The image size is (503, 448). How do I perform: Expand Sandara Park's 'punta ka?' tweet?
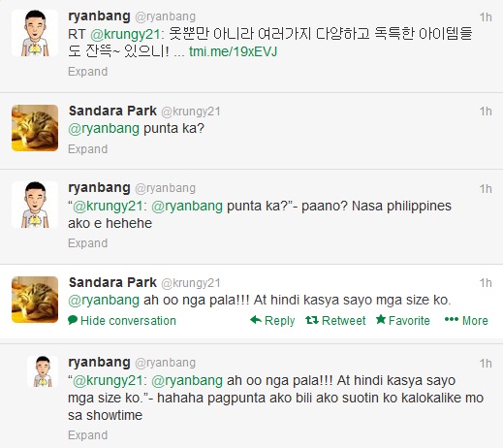click(87, 149)
